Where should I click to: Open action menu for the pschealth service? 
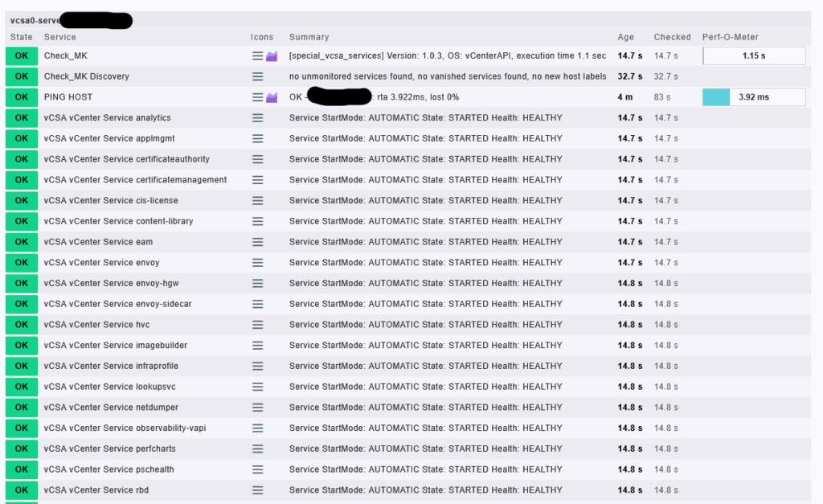point(257,469)
